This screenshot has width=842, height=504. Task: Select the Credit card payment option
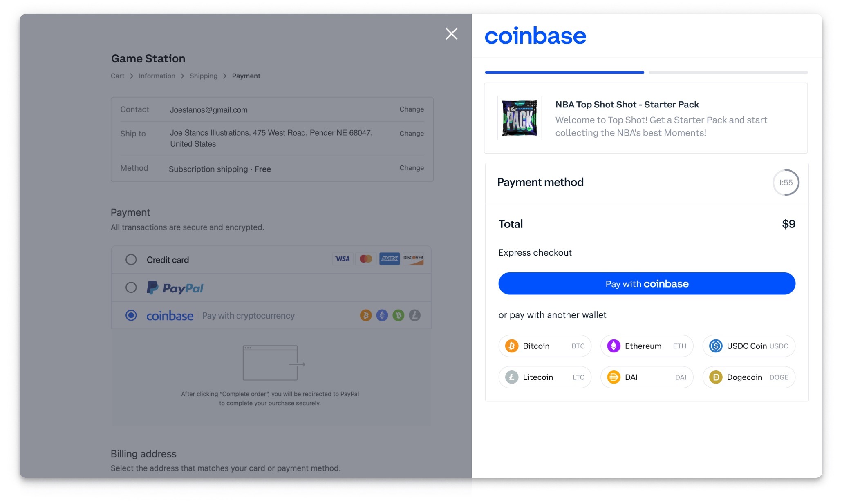131,259
